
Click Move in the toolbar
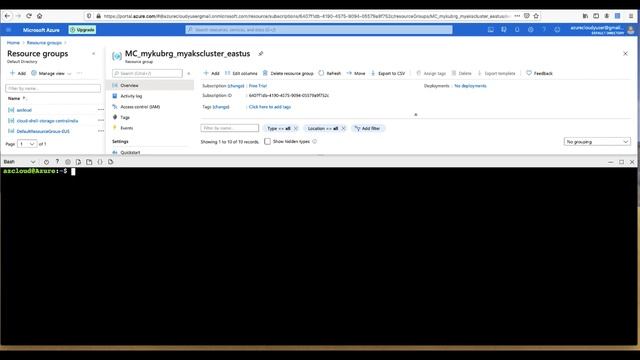(356, 73)
